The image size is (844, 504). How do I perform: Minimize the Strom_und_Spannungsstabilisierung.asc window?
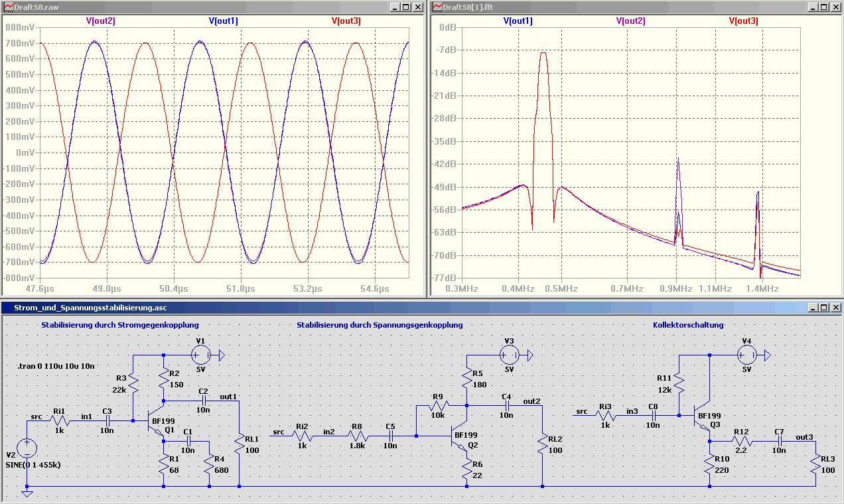(811, 308)
